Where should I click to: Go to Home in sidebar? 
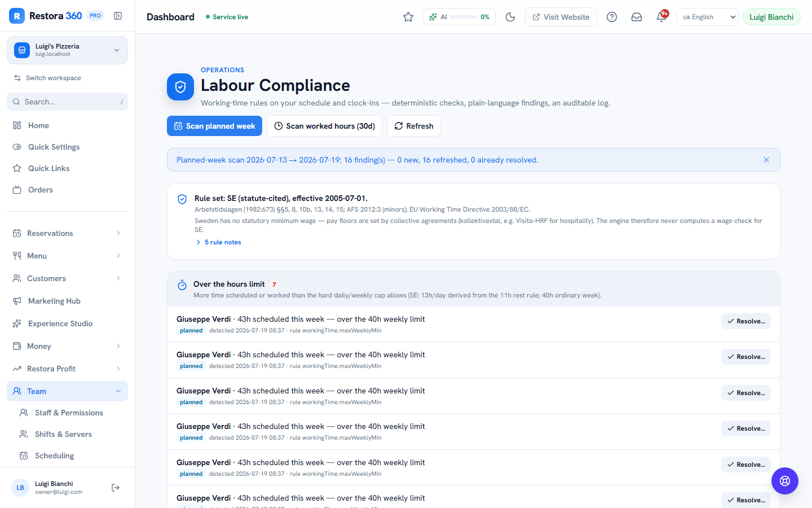[67, 125]
